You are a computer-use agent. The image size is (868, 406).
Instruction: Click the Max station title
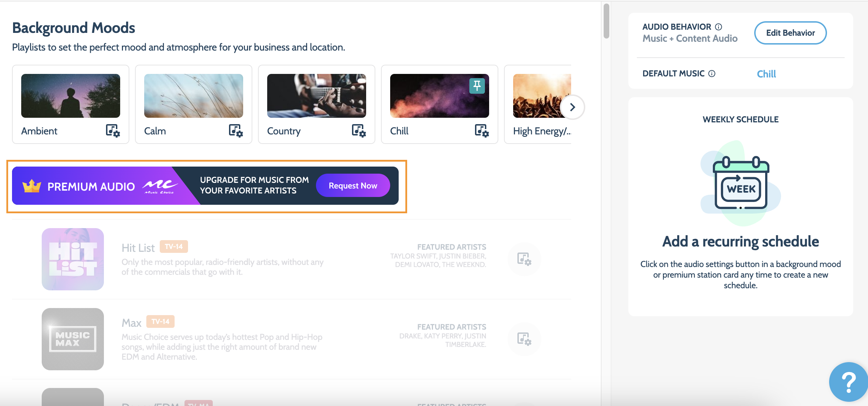click(131, 323)
